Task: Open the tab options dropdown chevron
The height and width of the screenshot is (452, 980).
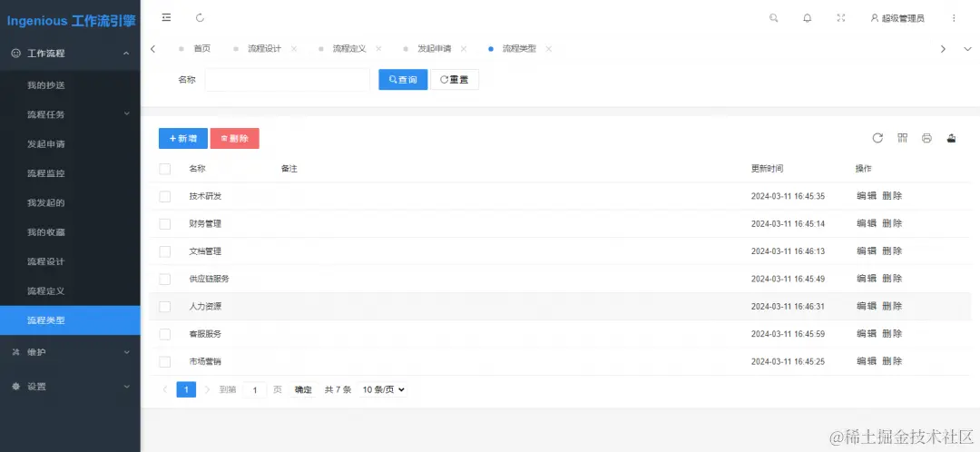Action: click(968, 49)
